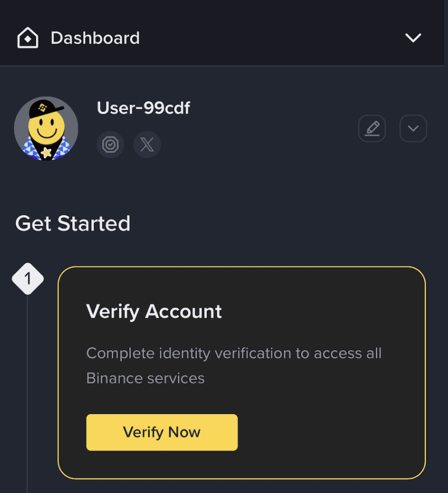Click the Binance logo on avatar cap
This screenshot has width=448, height=493.
pyautogui.click(x=43, y=107)
